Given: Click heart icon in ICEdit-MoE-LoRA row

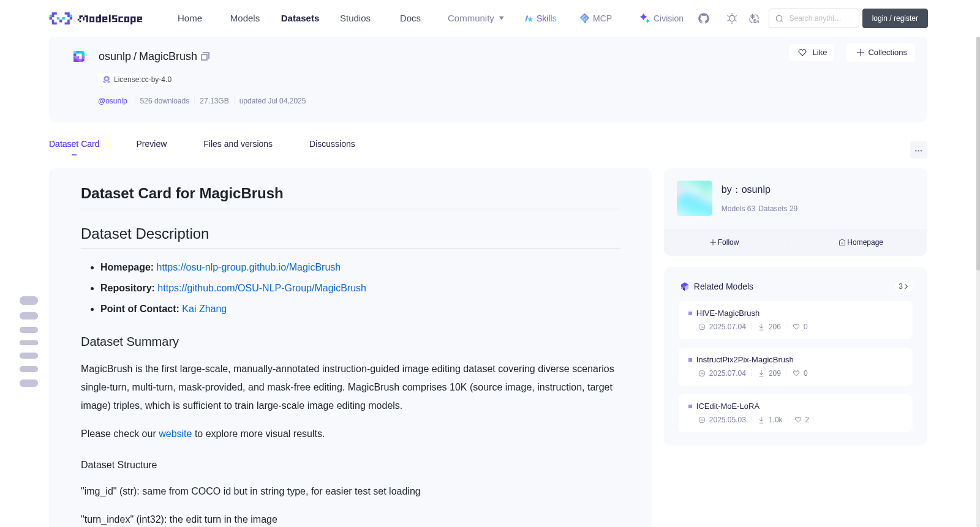Looking at the screenshot, I should pos(798,420).
